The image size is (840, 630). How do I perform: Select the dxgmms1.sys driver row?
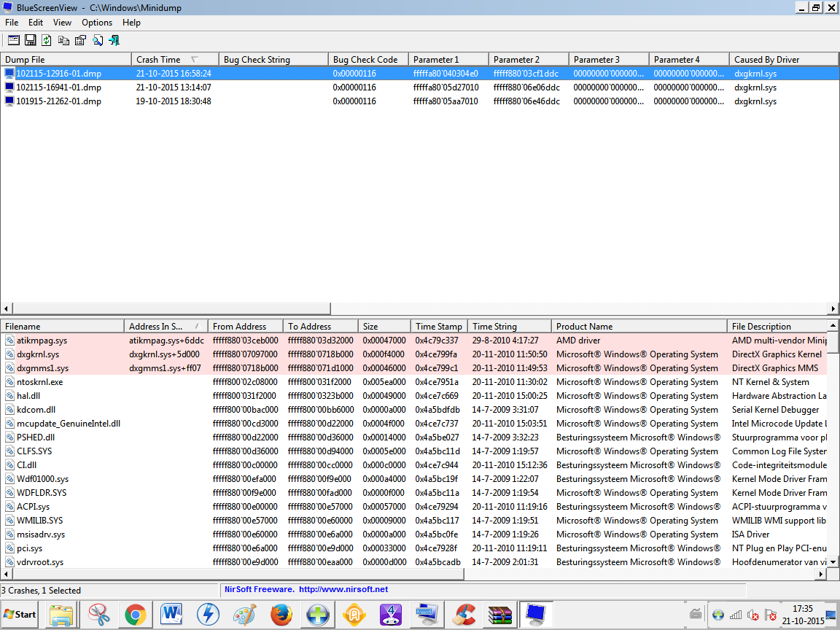click(x=413, y=368)
